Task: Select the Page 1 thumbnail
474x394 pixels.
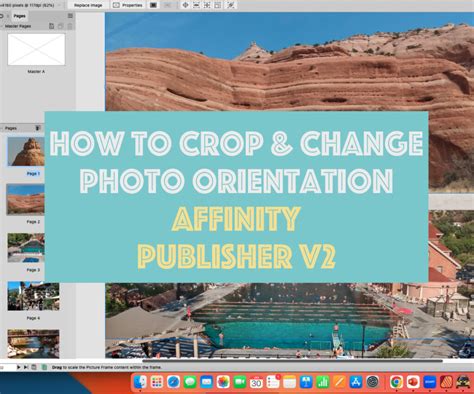Action: coord(26,151)
